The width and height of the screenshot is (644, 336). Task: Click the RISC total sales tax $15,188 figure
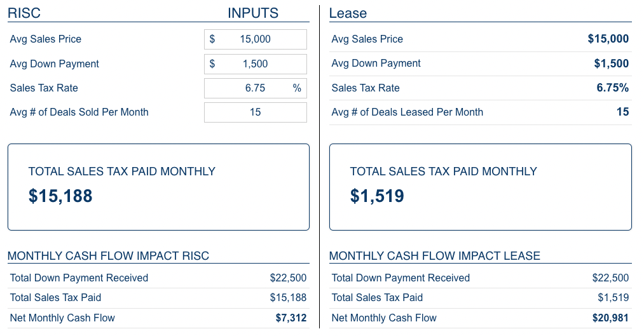tap(60, 196)
